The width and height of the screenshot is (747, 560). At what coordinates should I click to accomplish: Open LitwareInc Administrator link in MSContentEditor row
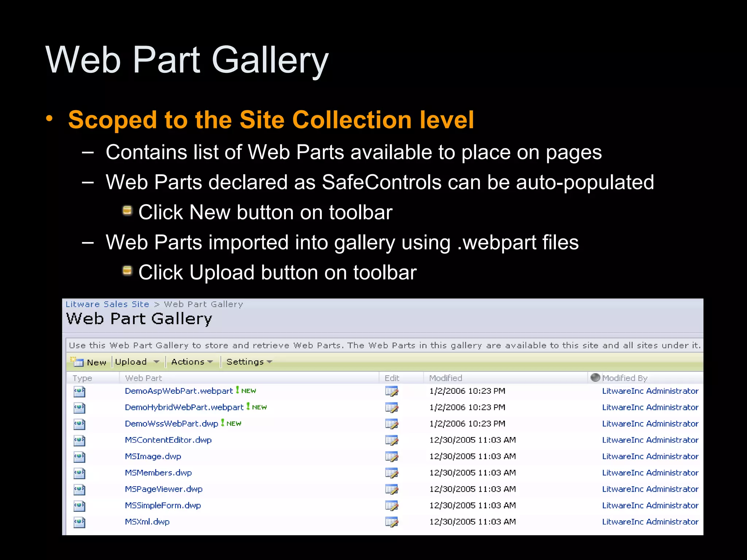650,440
